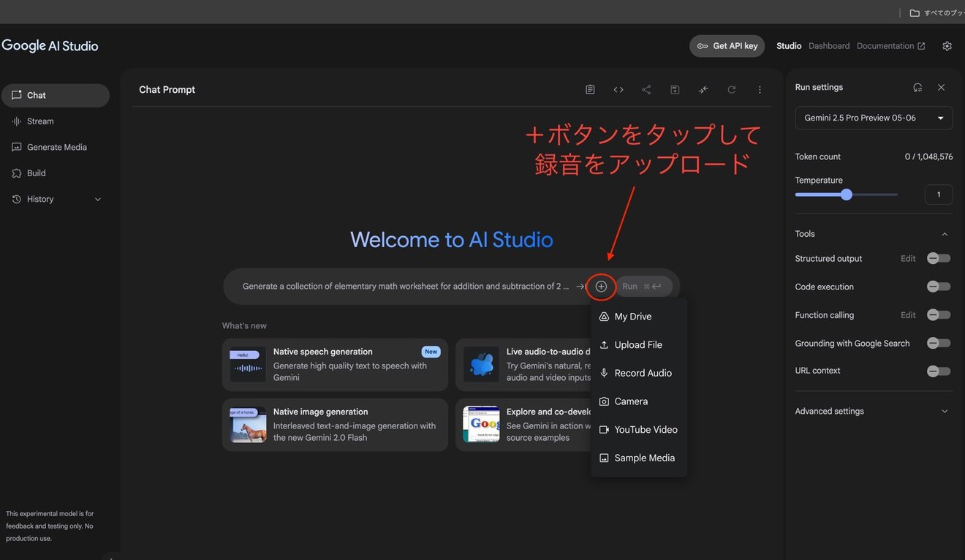Click Edit next to Function calling
965x560 pixels.
click(908, 315)
